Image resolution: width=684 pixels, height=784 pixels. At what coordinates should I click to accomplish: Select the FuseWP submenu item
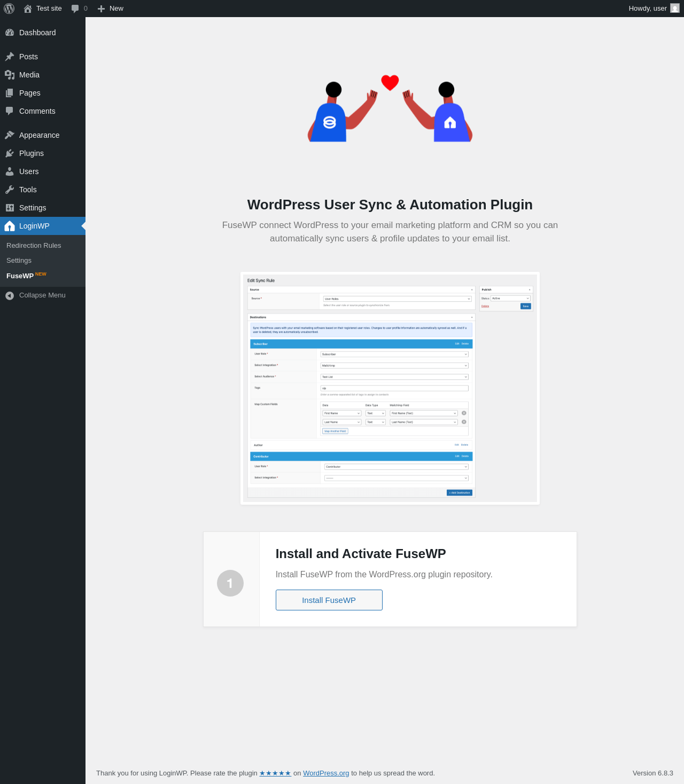point(43,276)
